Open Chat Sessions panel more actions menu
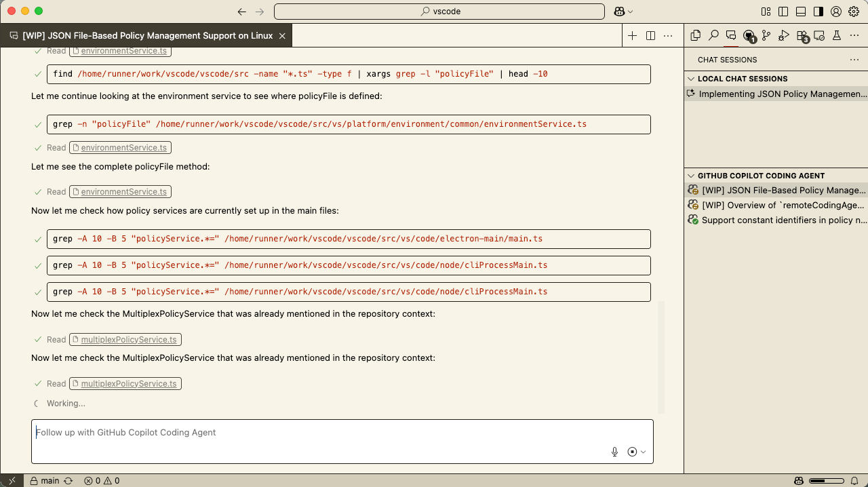Viewport: 868px width, 487px height. tap(854, 60)
